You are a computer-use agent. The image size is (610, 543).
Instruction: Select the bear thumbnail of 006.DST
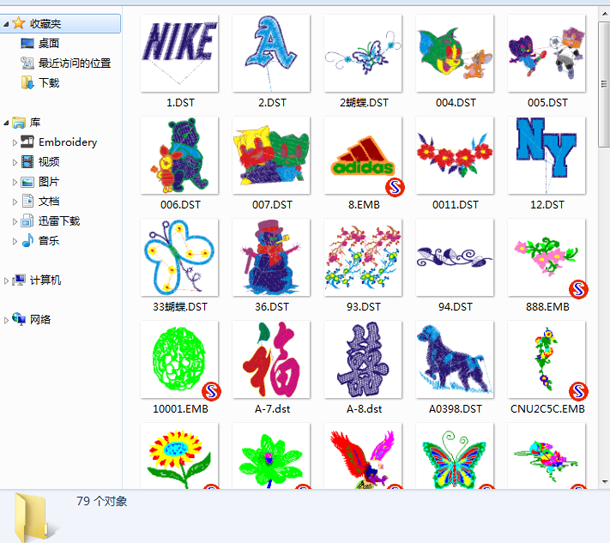179,156
